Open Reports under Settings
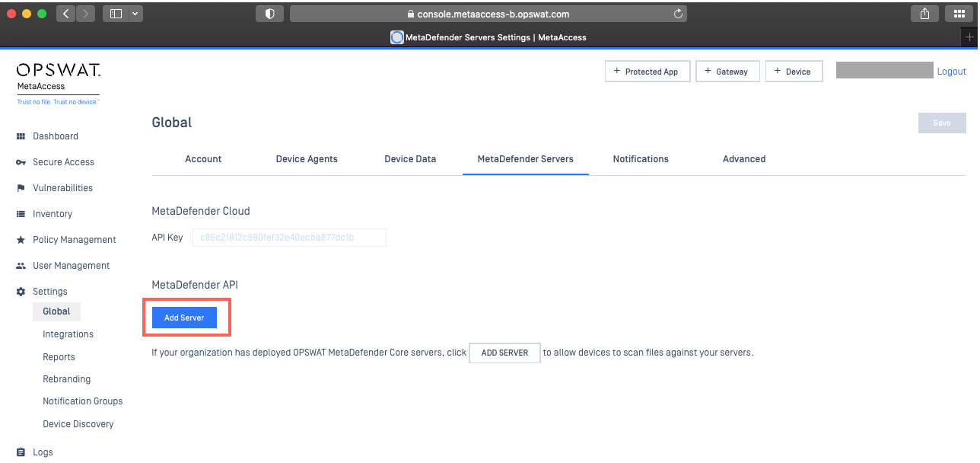Screen dimensions: 980x463 pos(59,357)
